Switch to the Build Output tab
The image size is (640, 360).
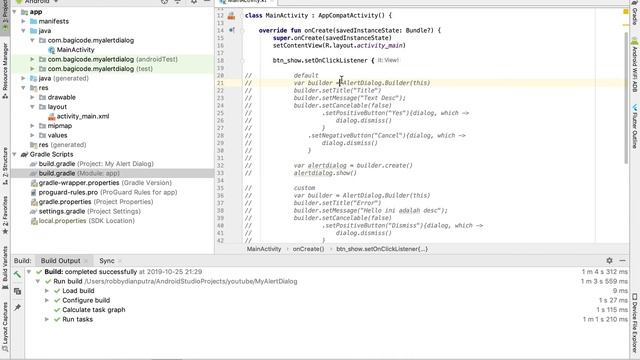(x=60, y=260)
